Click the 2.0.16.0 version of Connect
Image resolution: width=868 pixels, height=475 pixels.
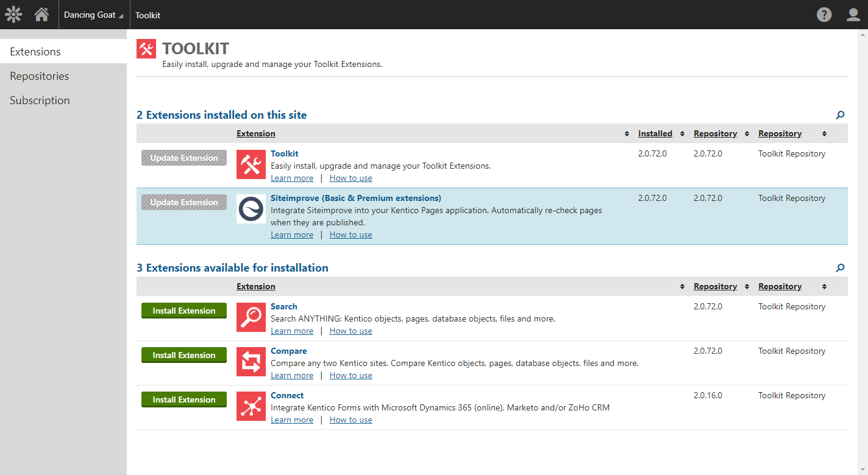708,395
